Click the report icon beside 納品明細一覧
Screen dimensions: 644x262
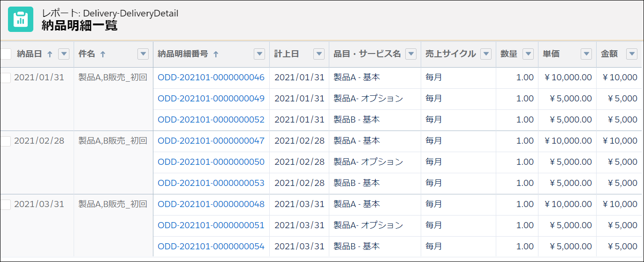[21, 19]
